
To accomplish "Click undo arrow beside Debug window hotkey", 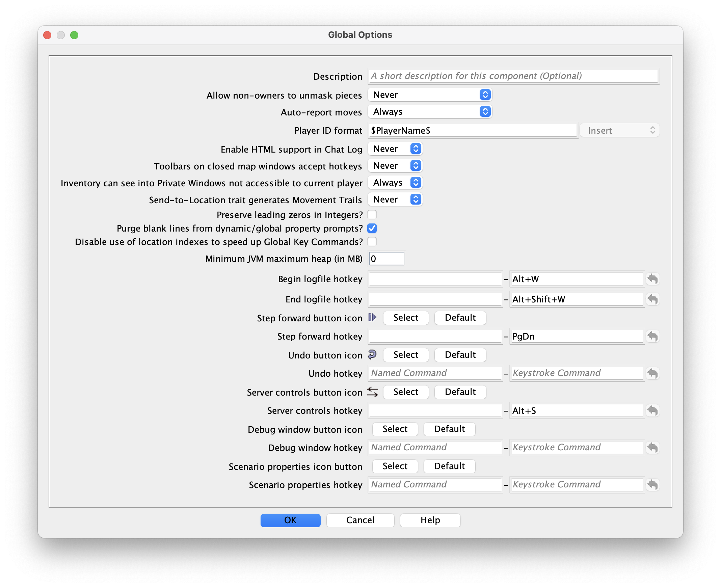I will point(652,448).
